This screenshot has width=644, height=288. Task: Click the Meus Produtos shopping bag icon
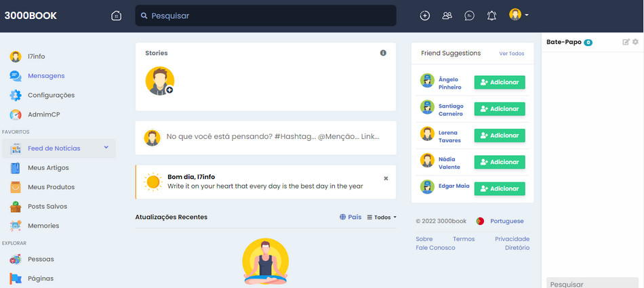tap(16, 187)
